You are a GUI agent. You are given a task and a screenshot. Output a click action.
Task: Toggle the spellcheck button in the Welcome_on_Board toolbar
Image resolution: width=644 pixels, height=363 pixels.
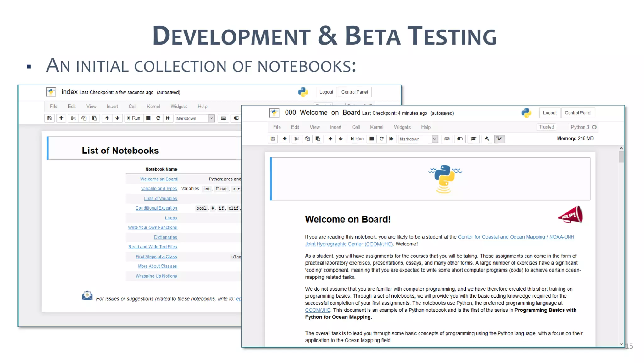499,139
